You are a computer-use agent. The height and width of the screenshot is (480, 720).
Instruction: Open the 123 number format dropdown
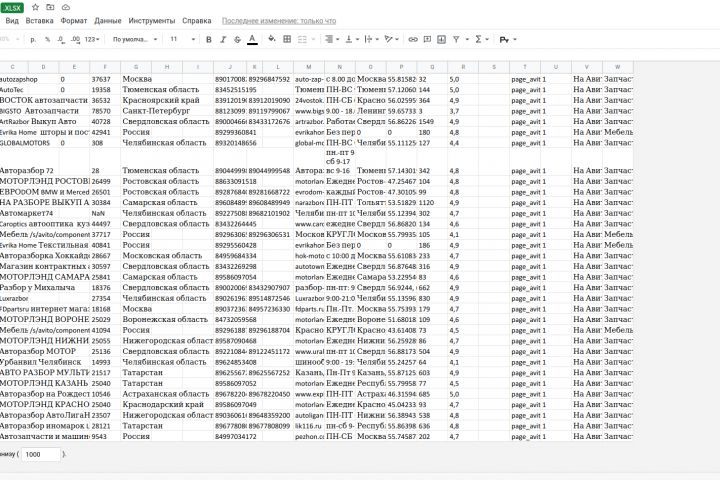coord(92,40)
